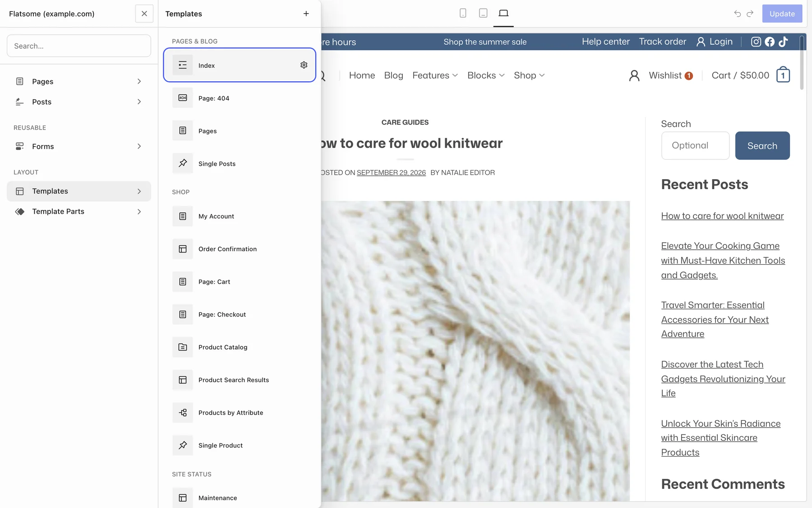
Task: Click the sidebar Search... input field
Action: point(79,46)
